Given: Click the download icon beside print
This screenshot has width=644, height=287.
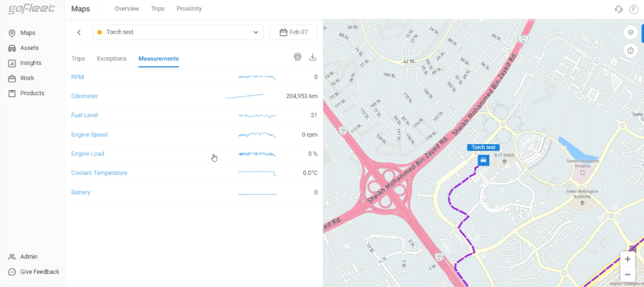Looking at the screenshot, I should pyautogui.click(x=313, y=57).
